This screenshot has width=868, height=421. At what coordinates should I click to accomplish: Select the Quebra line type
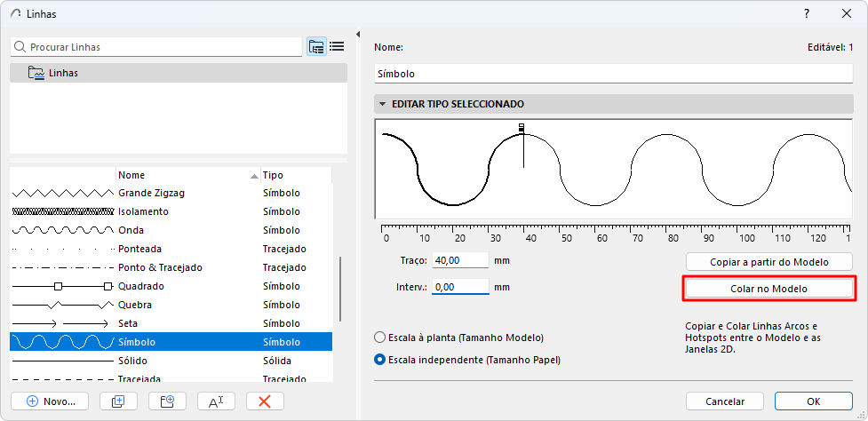pos(171,305)
